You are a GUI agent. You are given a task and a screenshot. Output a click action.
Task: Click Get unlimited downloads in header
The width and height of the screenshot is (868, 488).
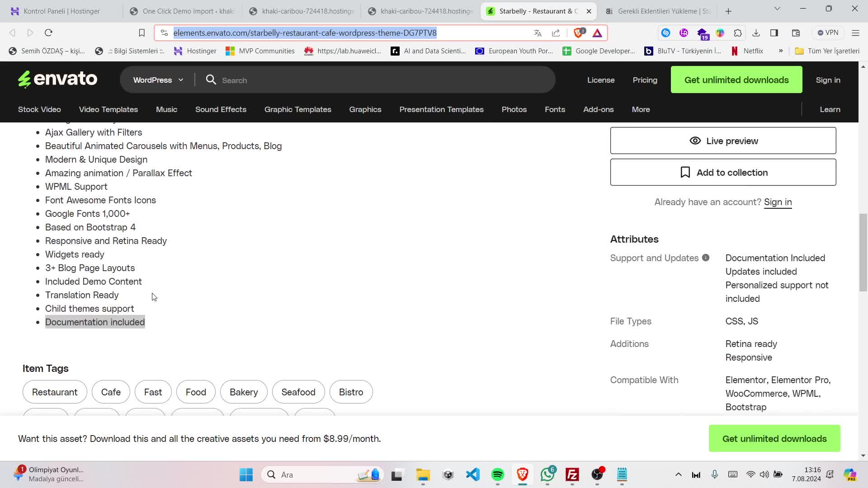point(736,80)
